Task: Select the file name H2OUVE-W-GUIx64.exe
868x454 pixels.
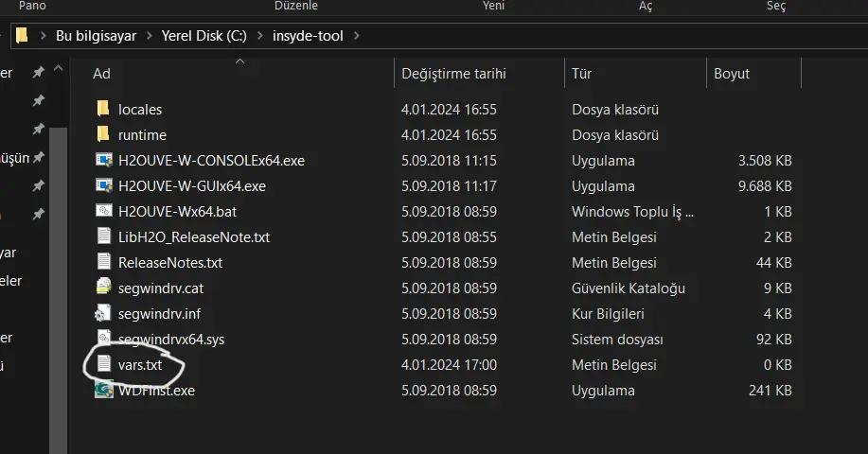Action: pyautogui.click(x=192, y=185)
